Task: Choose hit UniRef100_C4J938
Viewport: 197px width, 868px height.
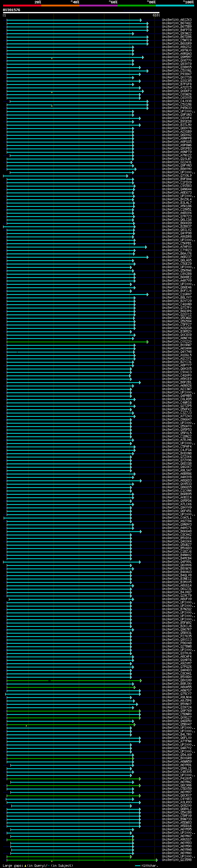Action: point(176,101)
